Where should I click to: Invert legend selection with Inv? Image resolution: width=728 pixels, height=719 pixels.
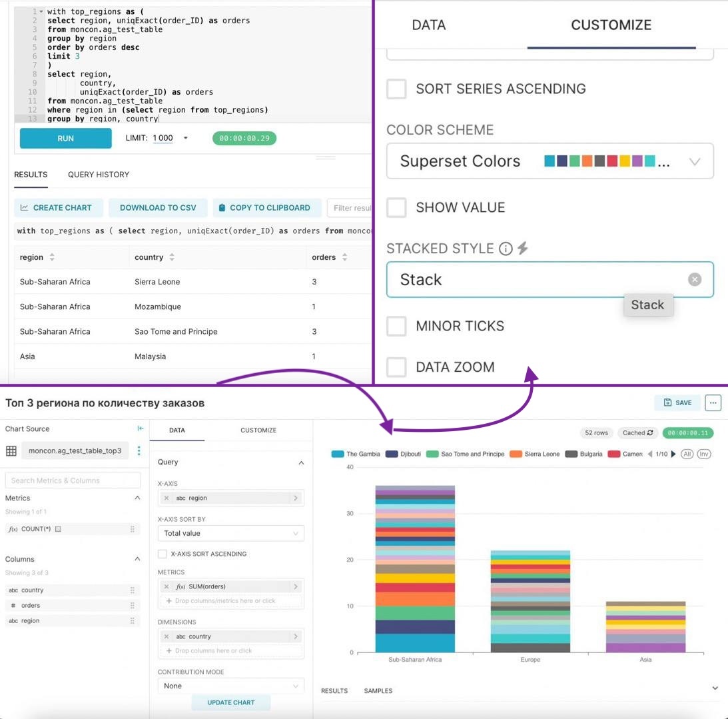pos(704,454)
